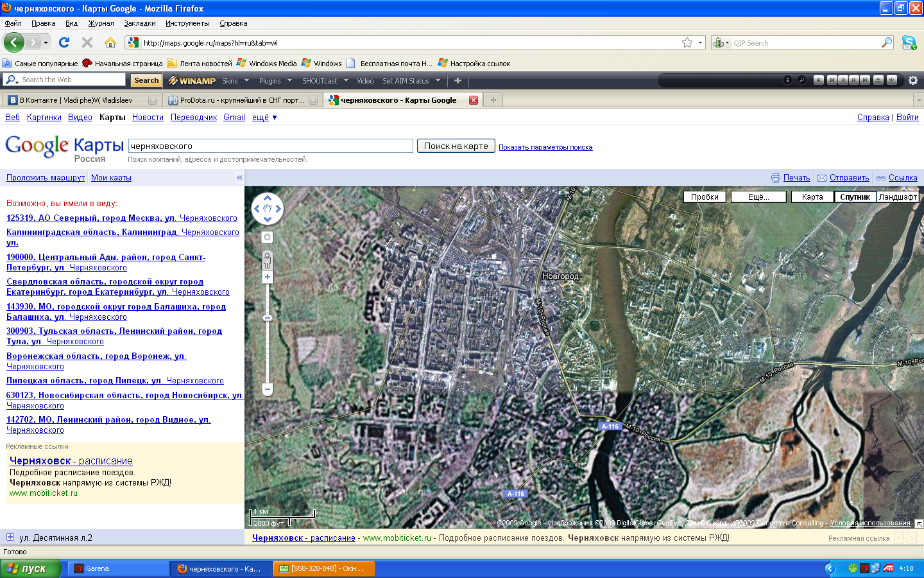Click the Google Maps search input field
The height and width of the screenshot is (578, 924).
(x=270, y=146)
